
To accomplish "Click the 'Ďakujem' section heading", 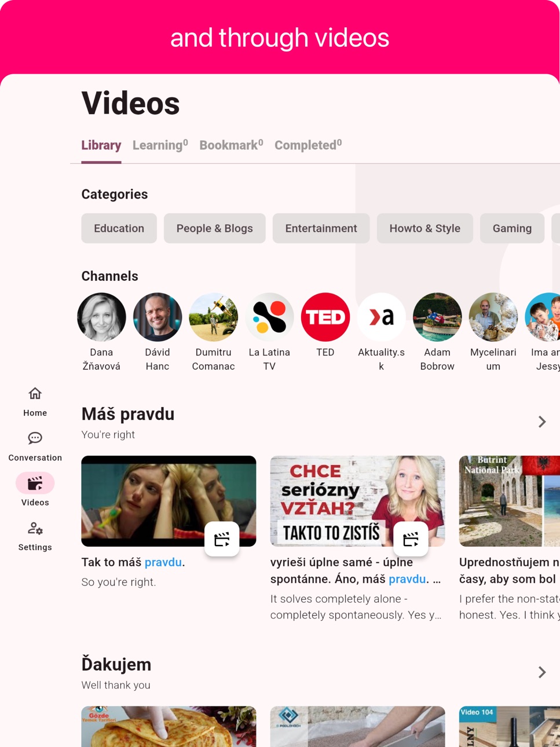I will coord(116,664).
